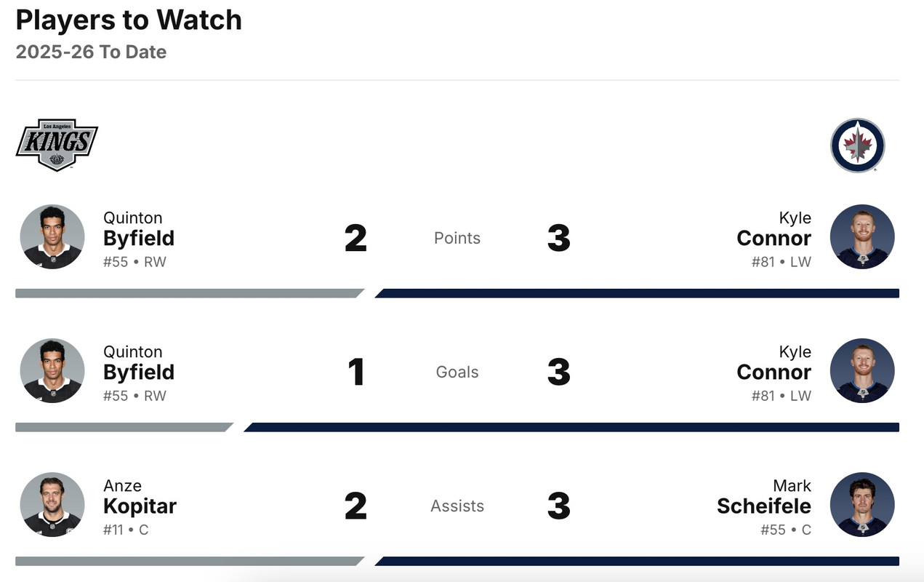Screen dimensions: 924x582
Task: Select Quinton Byfield's photo in the Goals row
Action: pyautogui.click(x=52, y=371)
